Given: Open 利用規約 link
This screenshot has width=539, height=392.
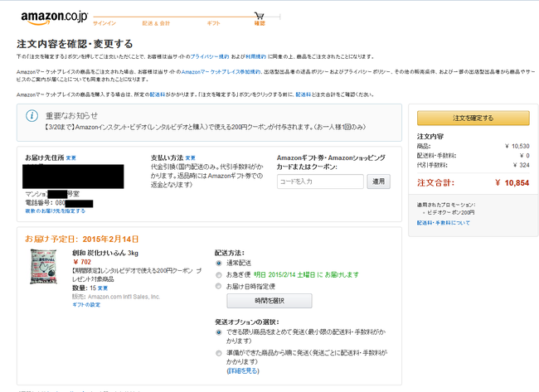Looking at the screenshot, I should [255, 56].
